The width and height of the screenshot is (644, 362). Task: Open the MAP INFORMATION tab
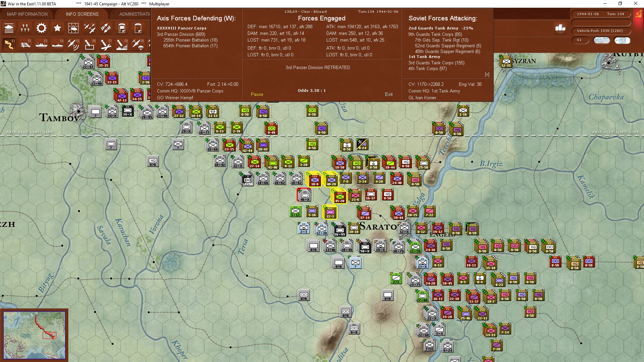[27, 14]
